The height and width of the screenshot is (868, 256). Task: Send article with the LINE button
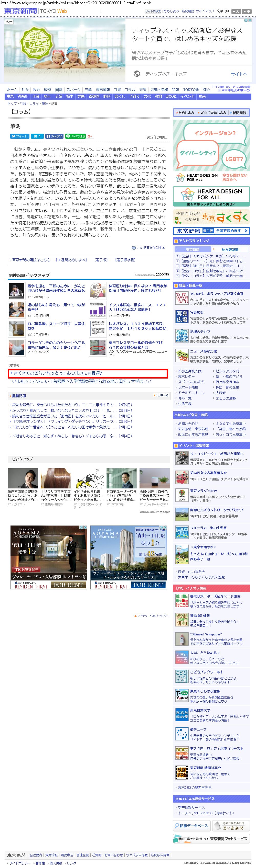[75, 136]
